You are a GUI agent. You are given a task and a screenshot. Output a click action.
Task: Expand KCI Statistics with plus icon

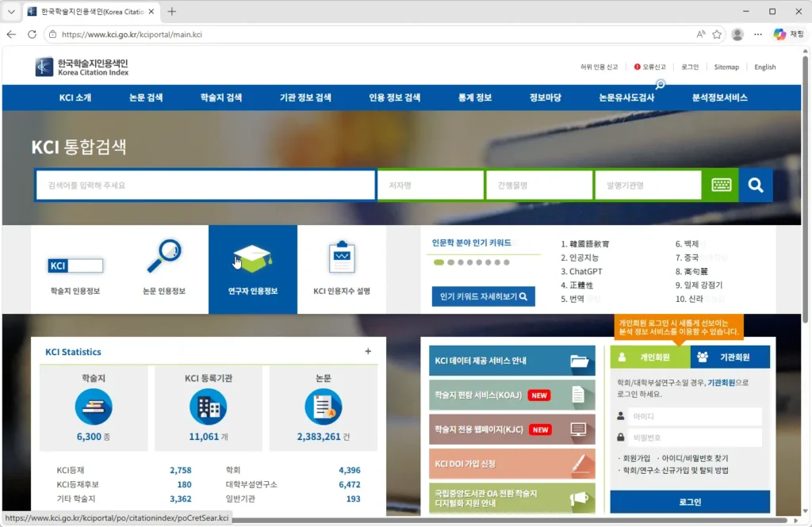tap(368, 352)
